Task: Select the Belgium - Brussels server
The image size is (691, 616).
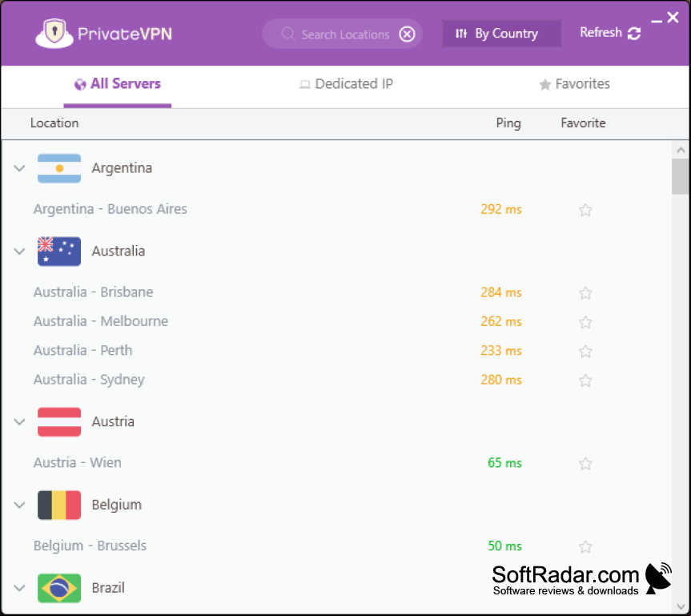Action: click(x=90, y=546)
